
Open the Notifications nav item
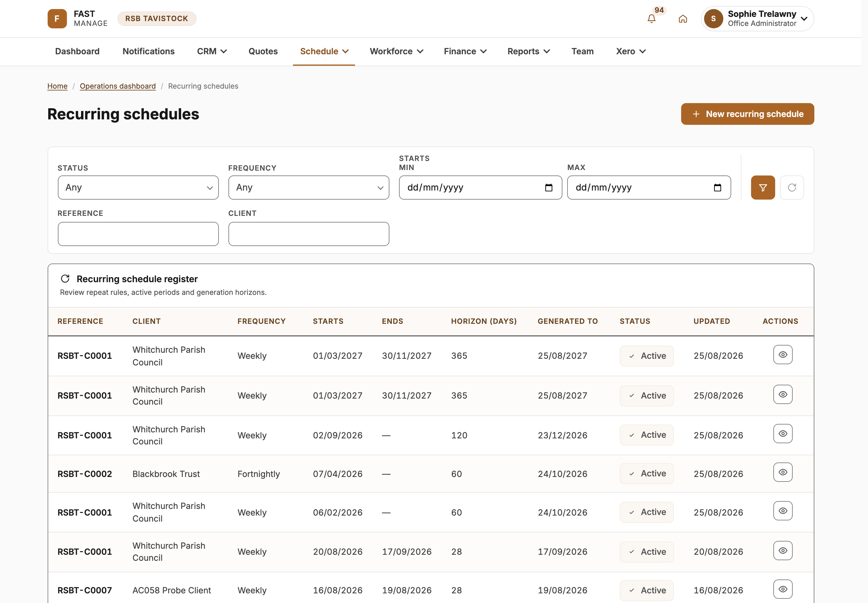149,51
